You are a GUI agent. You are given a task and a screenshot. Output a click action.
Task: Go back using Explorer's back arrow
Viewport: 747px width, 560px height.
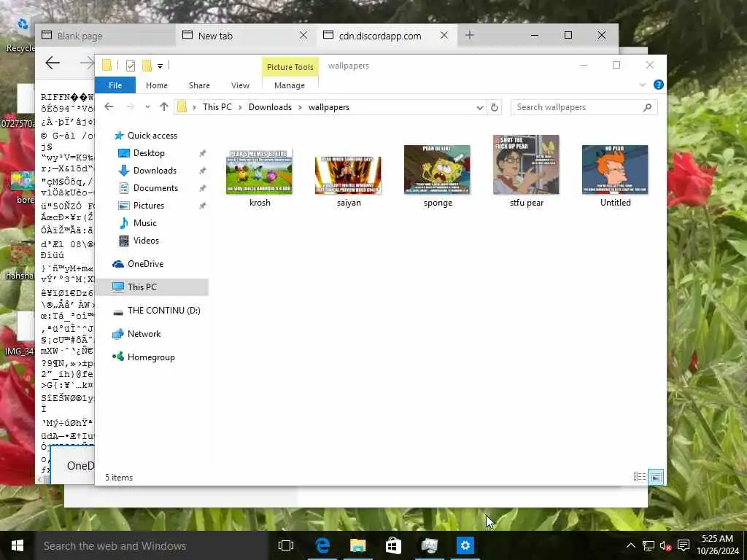(x=109, y=106)
